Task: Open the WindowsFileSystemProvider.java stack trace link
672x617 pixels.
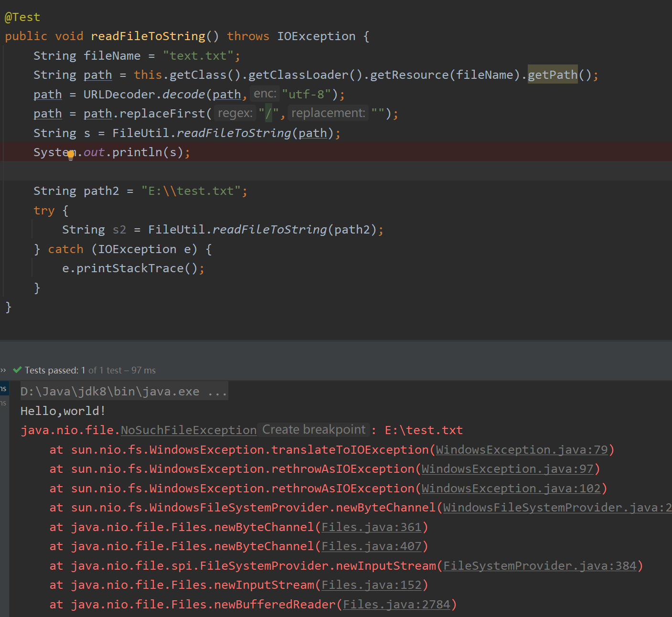Action: (x=557, y=508)
